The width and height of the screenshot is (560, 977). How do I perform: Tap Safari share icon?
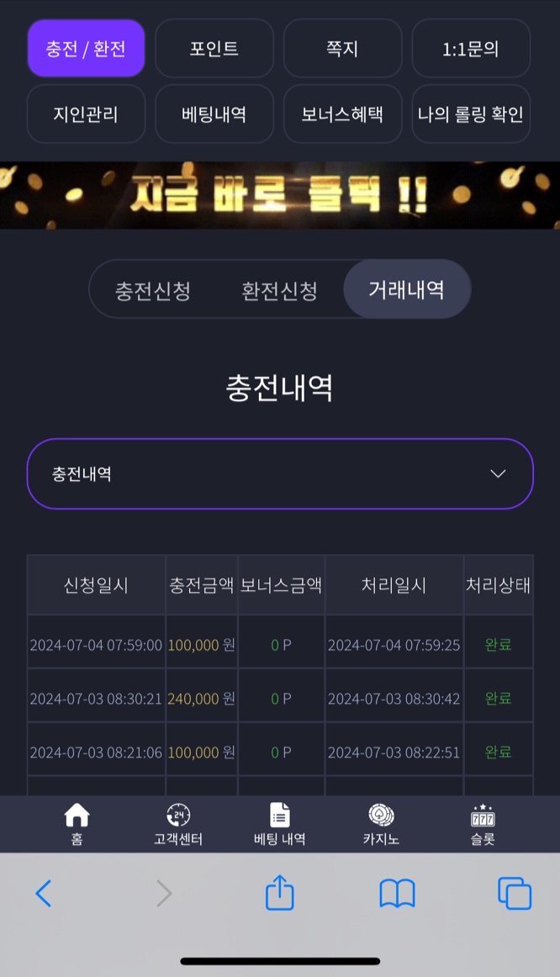click(280, 892)
